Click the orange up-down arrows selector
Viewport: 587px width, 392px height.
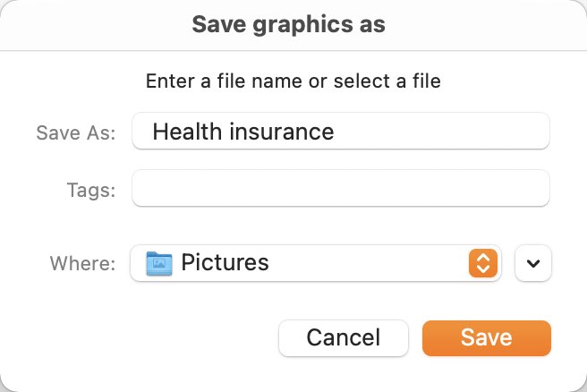(483, 263)
